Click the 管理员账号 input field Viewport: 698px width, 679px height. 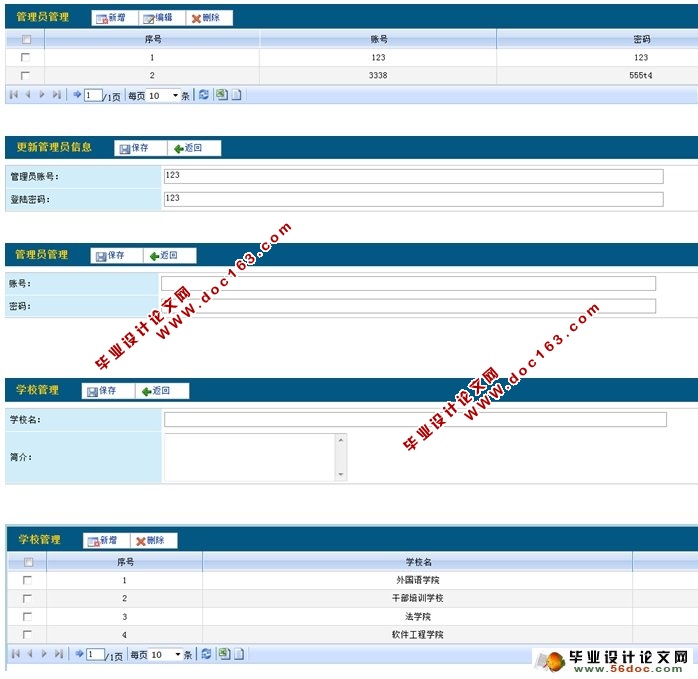(414, 176)
